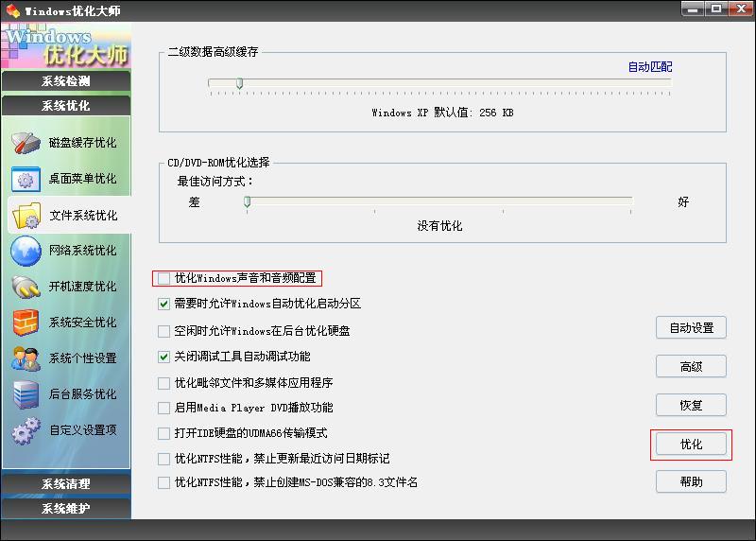Close the Windows优化大师 window

point(741,9)
